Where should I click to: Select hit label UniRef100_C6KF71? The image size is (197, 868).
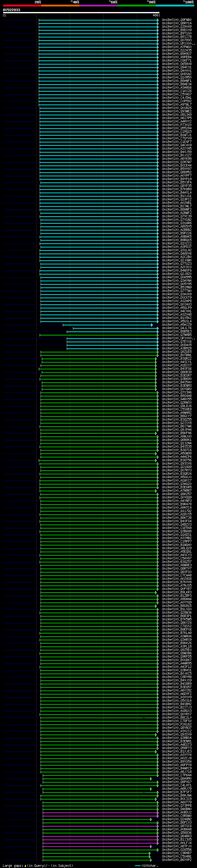point(176,61)
